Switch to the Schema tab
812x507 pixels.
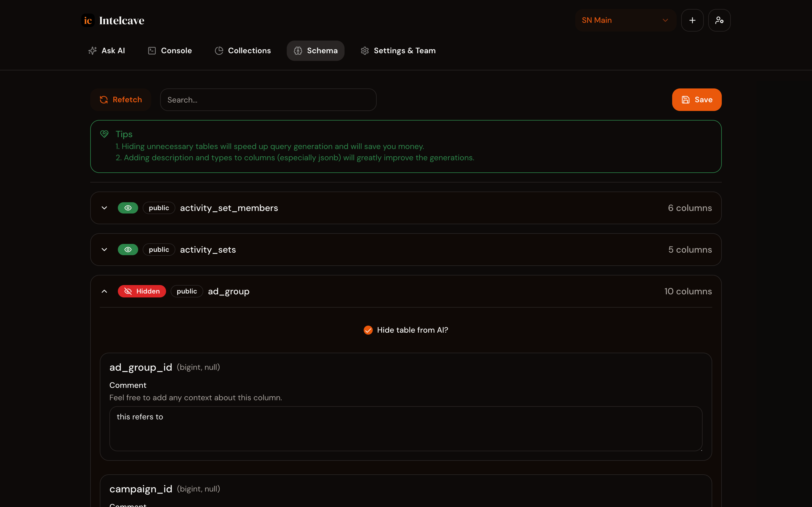pyautogui.click(x=315, y=51)
